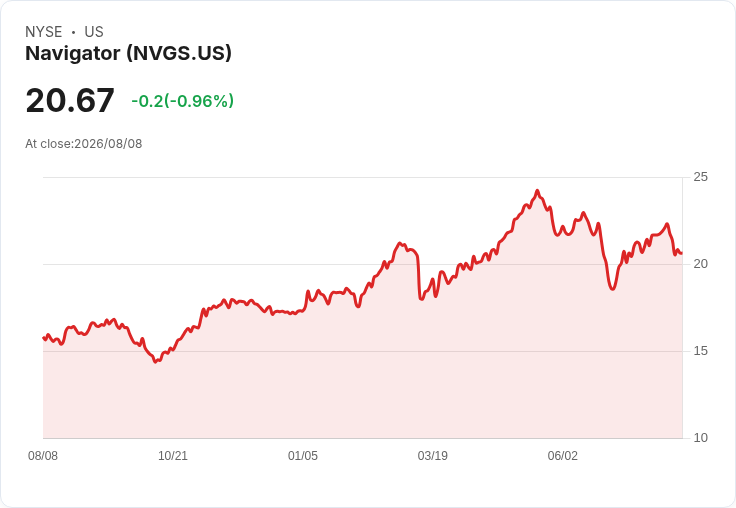
Task: Click the NYSE exchange label
Action: (x=44, y=32)
